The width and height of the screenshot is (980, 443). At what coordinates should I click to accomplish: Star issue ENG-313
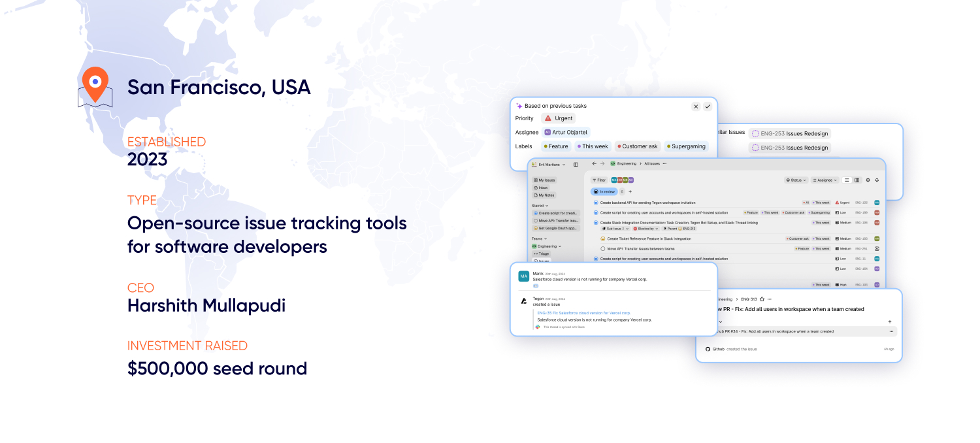pos(762,299)
